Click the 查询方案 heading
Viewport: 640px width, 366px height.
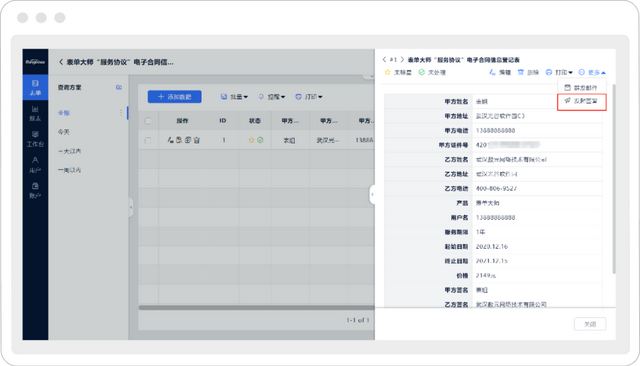[69, 87]
